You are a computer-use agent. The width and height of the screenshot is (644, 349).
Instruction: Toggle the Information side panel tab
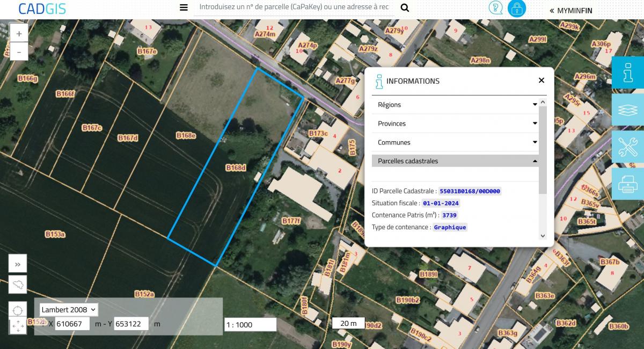coord(627,72)
